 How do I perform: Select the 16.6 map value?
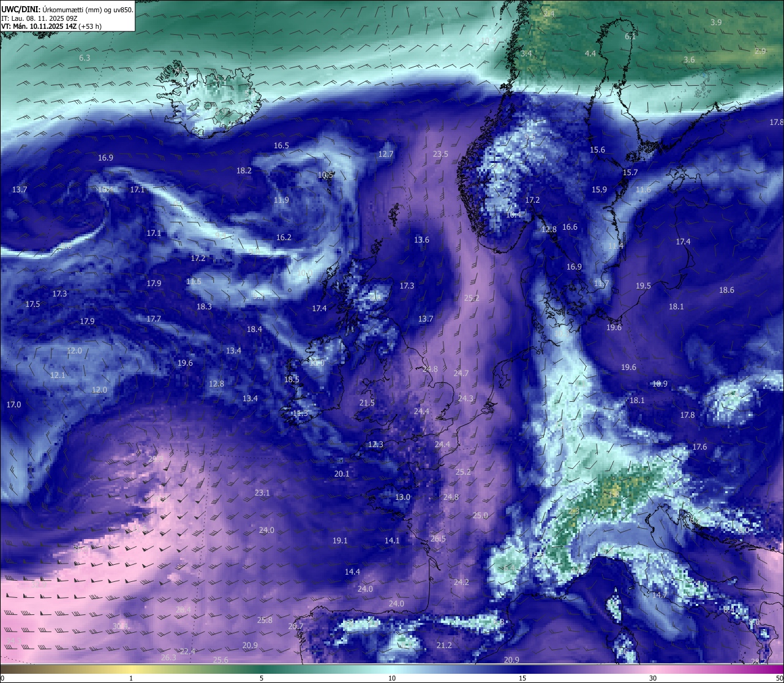point(570,227)
